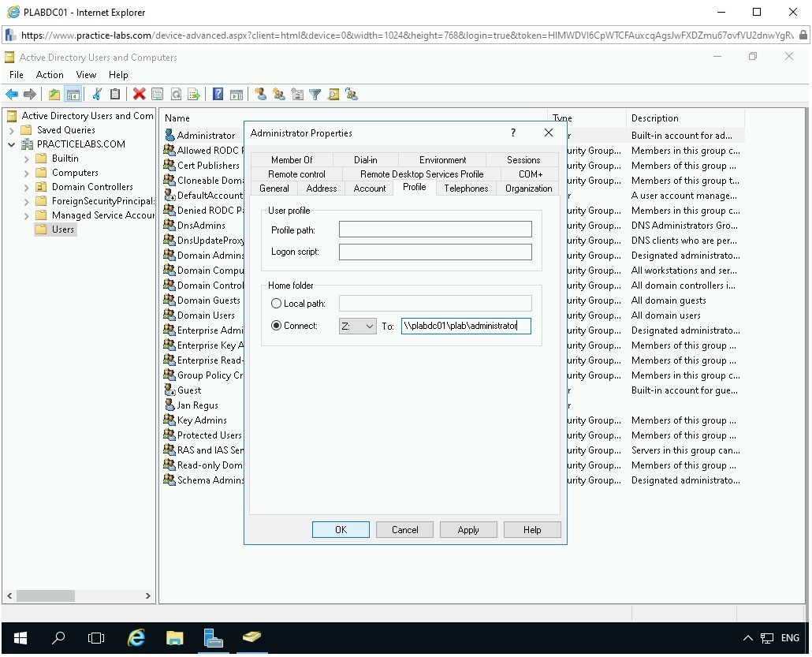Viewport: 812px width, 657px height.
Task: Expand the Computers tree node
Action: pos(27,173)
